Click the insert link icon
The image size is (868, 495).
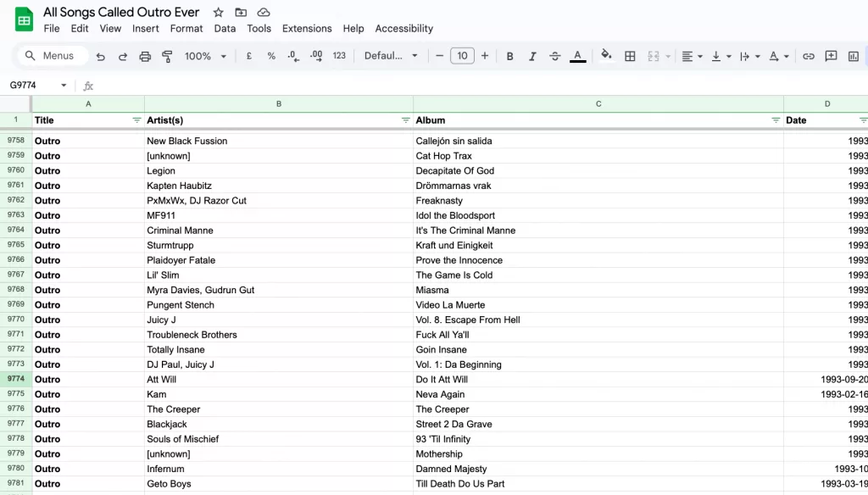point(809,56)
